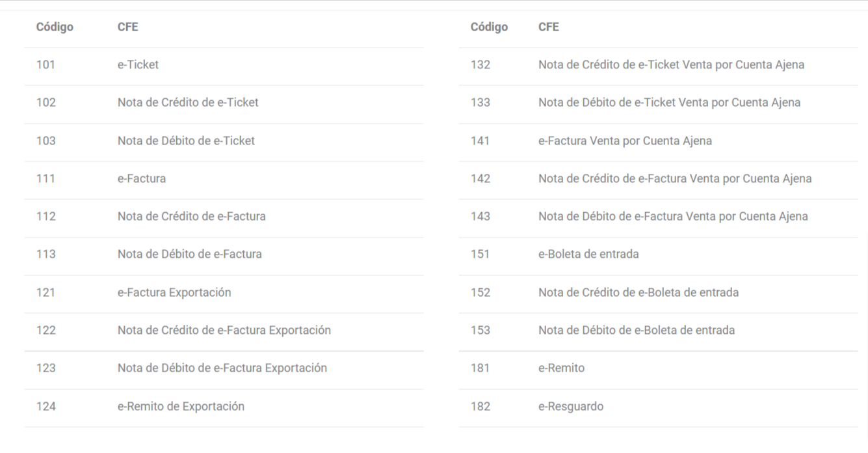Select the e-Boleta de entrada entry

(588, 254)
